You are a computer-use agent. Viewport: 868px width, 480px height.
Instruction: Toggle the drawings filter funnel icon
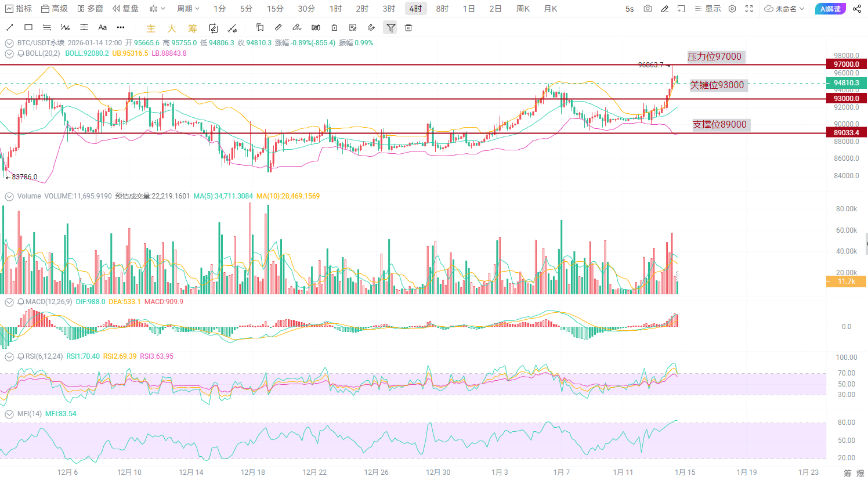pyautogui.click(x=390, y=27)
